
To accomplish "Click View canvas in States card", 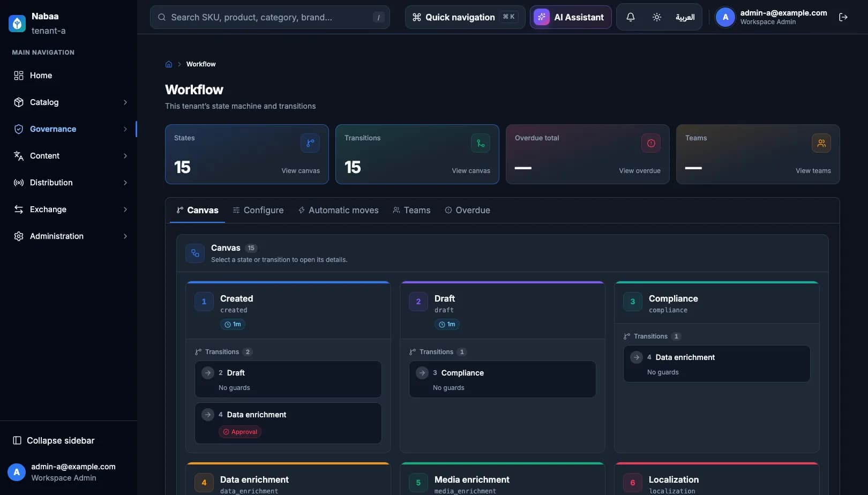I will coord(301,171).
